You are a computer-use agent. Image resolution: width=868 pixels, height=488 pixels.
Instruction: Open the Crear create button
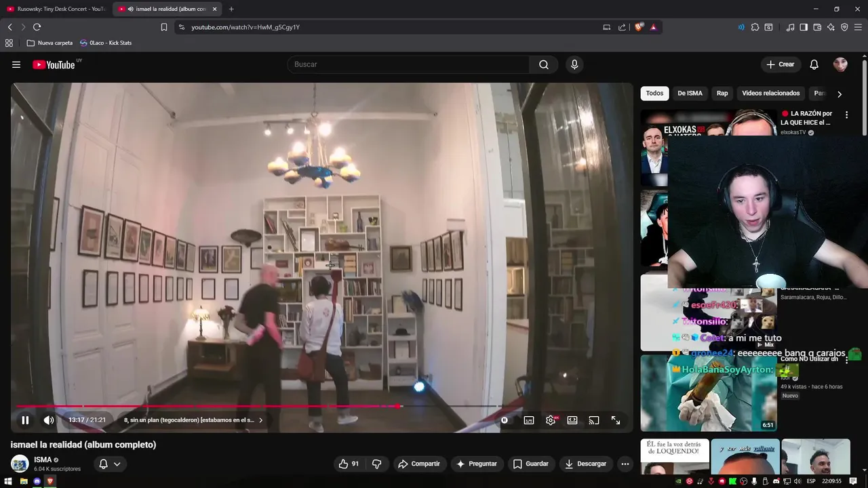pos(780,64)
